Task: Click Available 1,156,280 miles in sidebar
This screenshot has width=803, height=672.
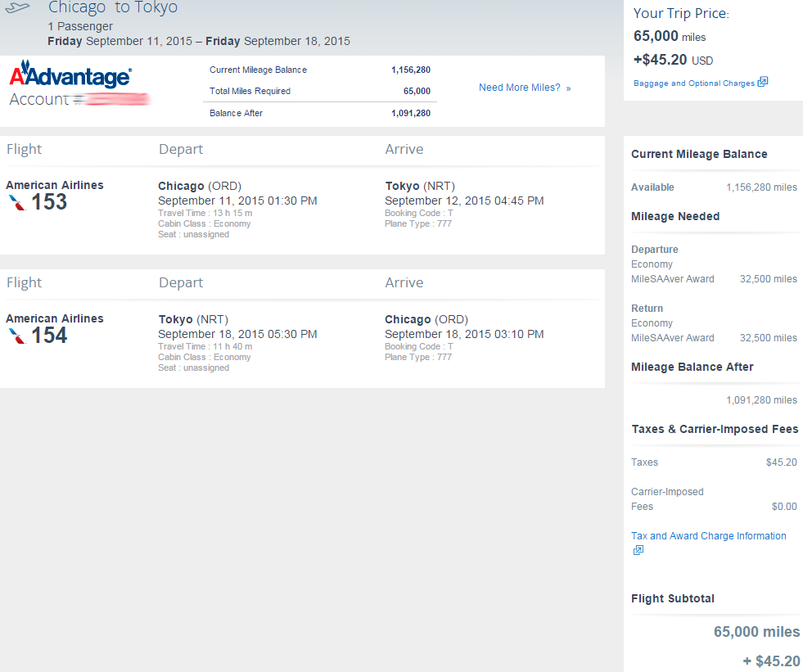Action: pyautogui.click(x=714, y=187)
